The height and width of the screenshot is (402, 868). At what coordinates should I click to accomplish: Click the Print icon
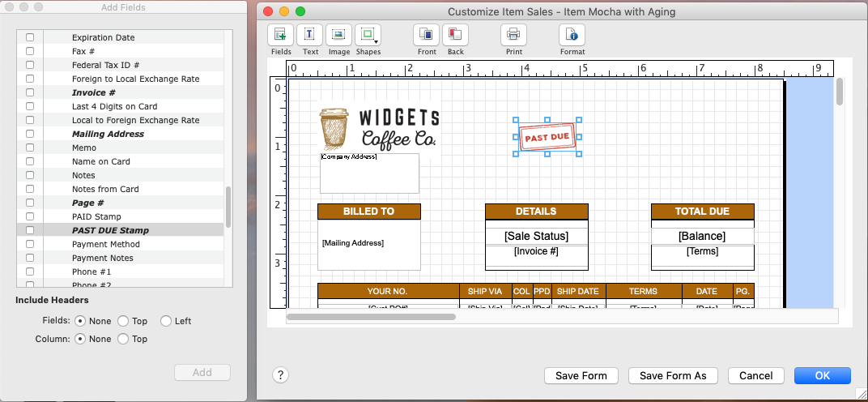513,35
